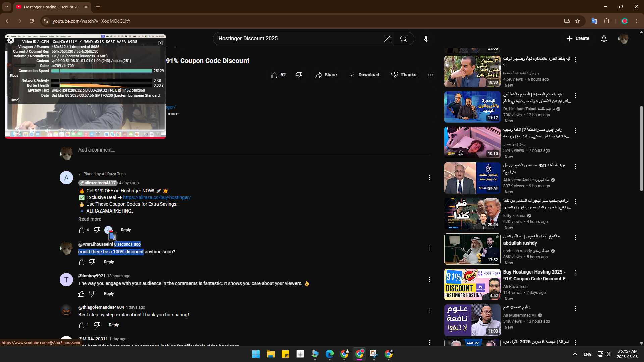This screenshot has width=644, height=362.
Task: Open Google Translate extension icon
Action: tap(594, 21)
